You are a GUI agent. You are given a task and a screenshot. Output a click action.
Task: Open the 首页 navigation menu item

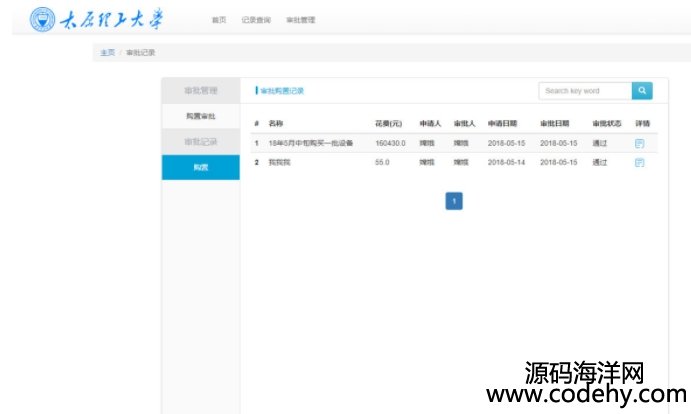(218, 20)
